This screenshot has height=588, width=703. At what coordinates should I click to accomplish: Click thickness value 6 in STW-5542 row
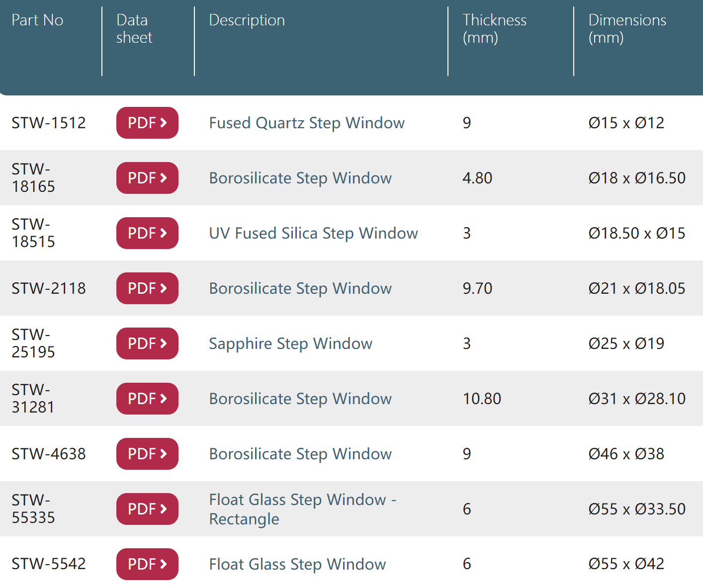pos(467,564)
